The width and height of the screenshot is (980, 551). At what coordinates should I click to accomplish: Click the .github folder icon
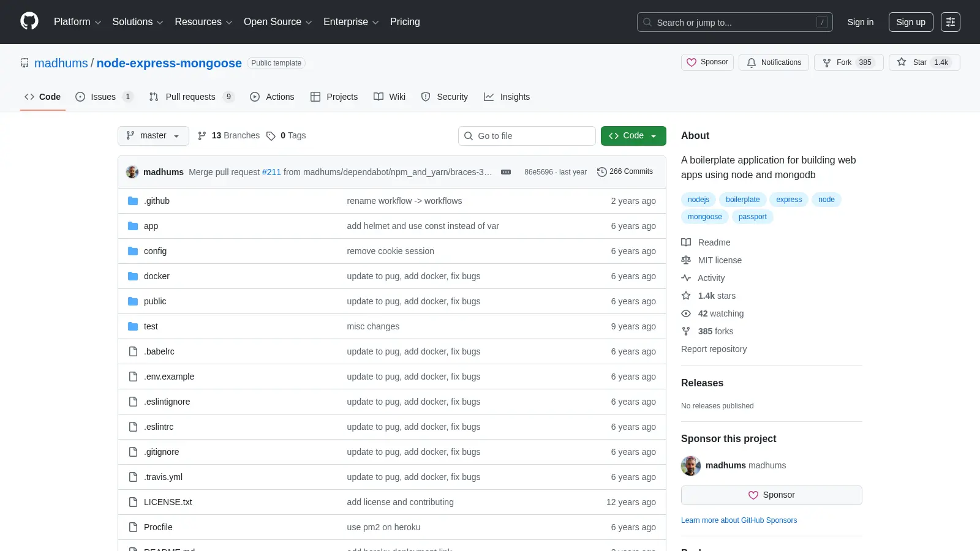click(133, 201)
